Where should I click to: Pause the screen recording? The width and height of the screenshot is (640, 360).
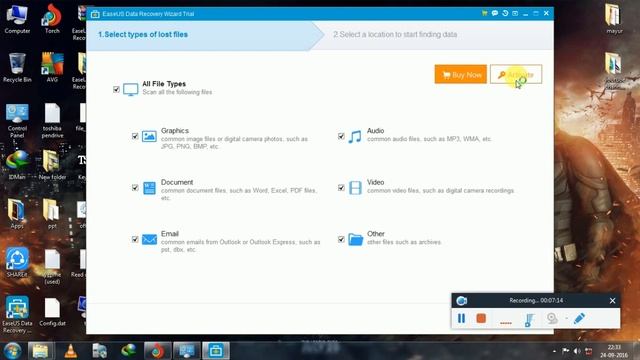(x=461, y=318)
